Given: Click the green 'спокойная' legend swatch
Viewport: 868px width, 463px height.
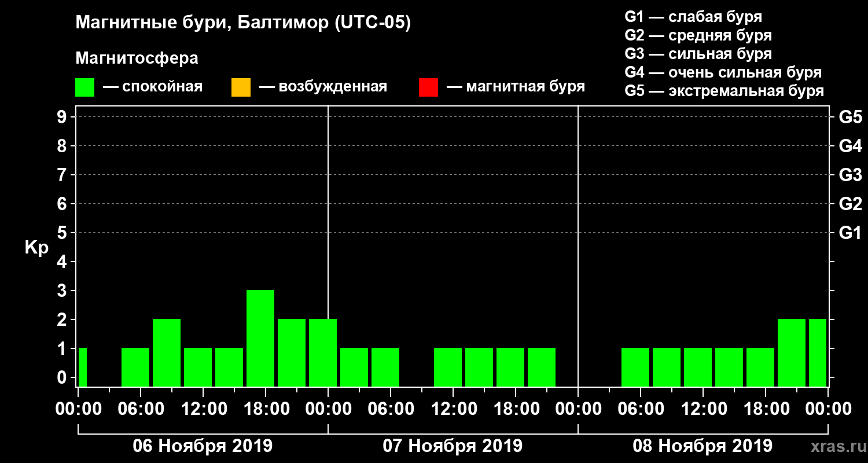Looking at the screenshot, I should [85, 87].
